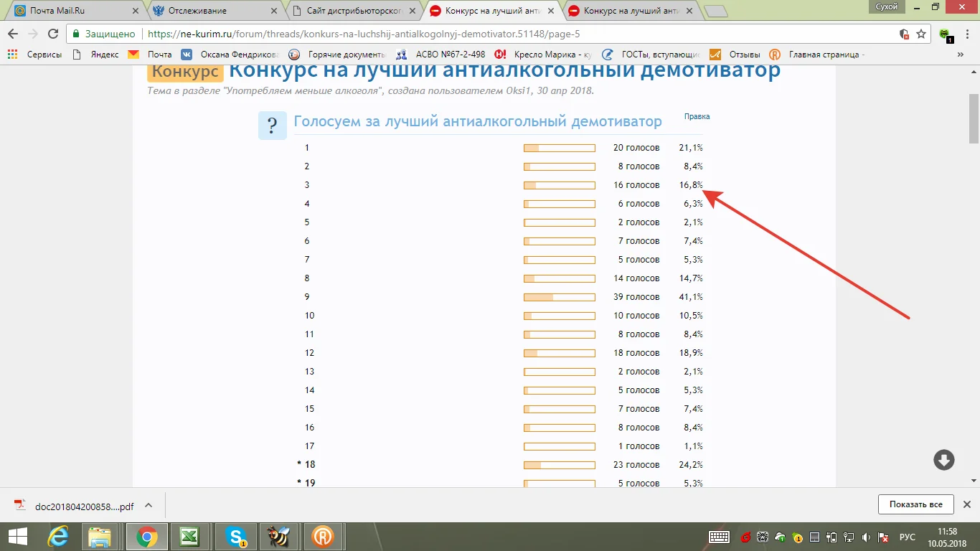Open the Сервисы apps grid icon
Screen dimensions: 980x551
11,53
